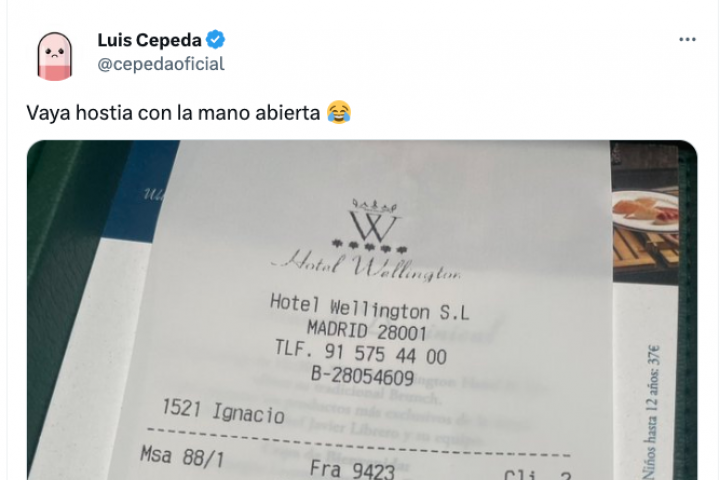Screen dimensions: 720x480
Task: Click the vertical "Niños hasta 12 años: 37€" text
Action: tap(652, 412)
